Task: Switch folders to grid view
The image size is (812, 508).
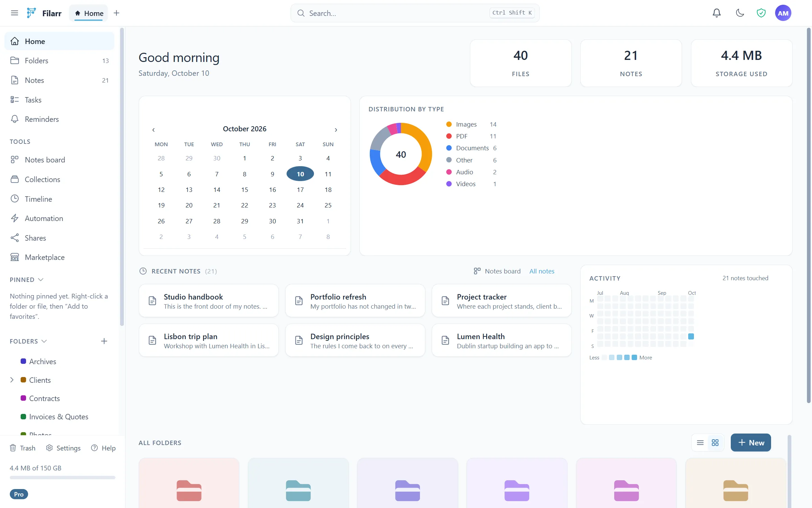Action: pyautogui.click(x=715, y=443)
